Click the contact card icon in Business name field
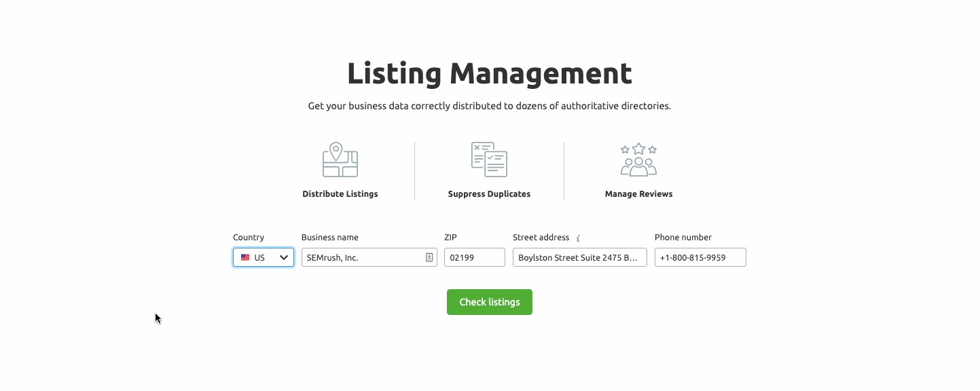This screenshot has width=980, height=391. [429, 257]
